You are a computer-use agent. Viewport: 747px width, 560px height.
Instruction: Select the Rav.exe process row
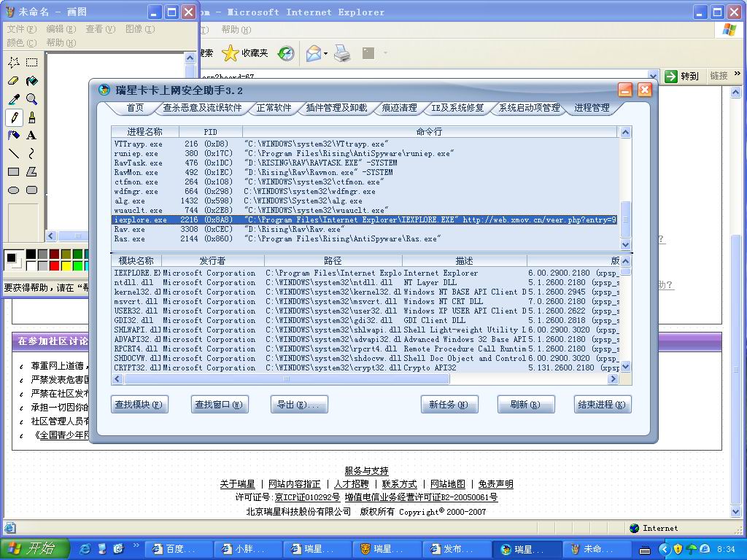pos(365,230)
